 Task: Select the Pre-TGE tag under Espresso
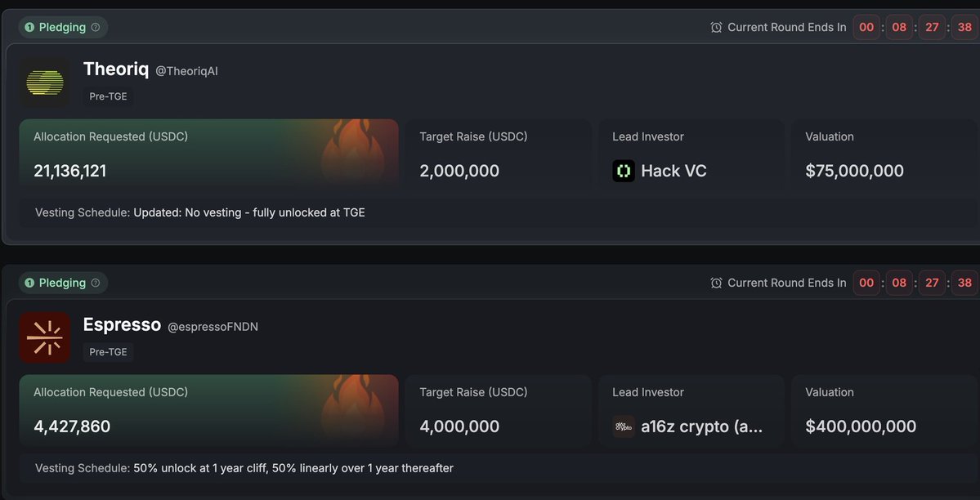click(x=108, y=352)
